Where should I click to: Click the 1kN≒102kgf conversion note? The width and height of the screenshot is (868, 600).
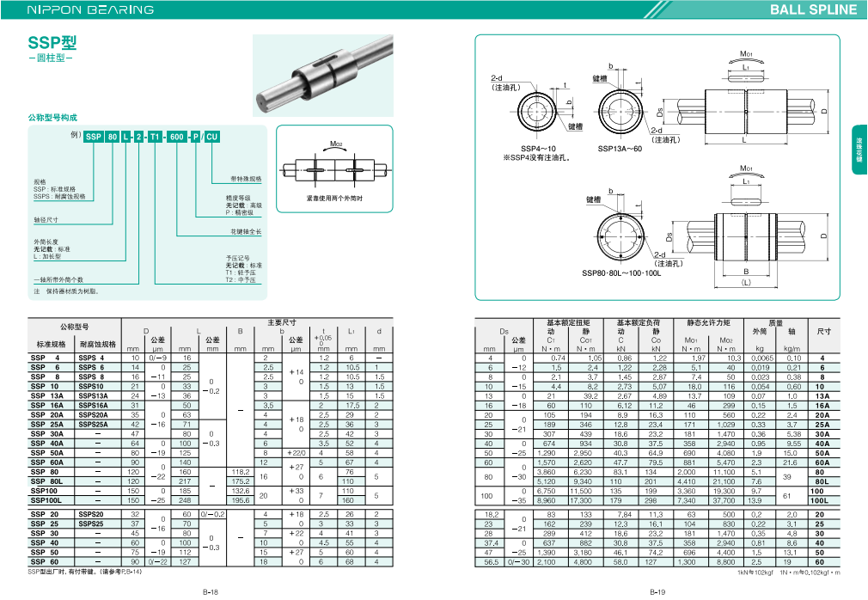(x=755, y=572)
